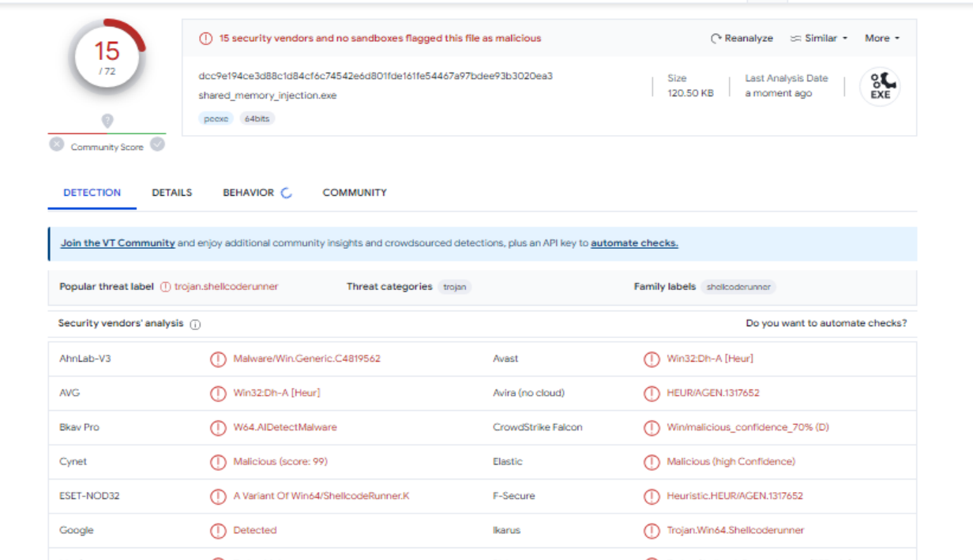Click the community score pin marker icon
The width and height of the screenshot is (973, 560).
pos(107,121)
